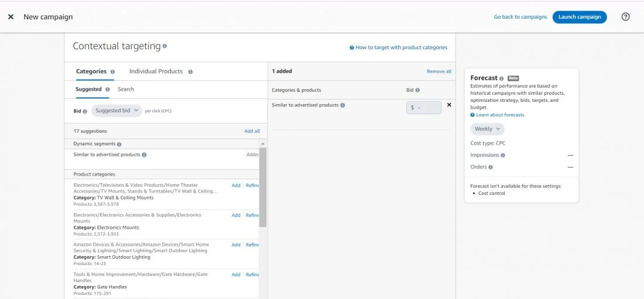Viewport: 644px width, 299px height.
Task: Click info icon next to Contextual targeting
Action: (165, 46)
